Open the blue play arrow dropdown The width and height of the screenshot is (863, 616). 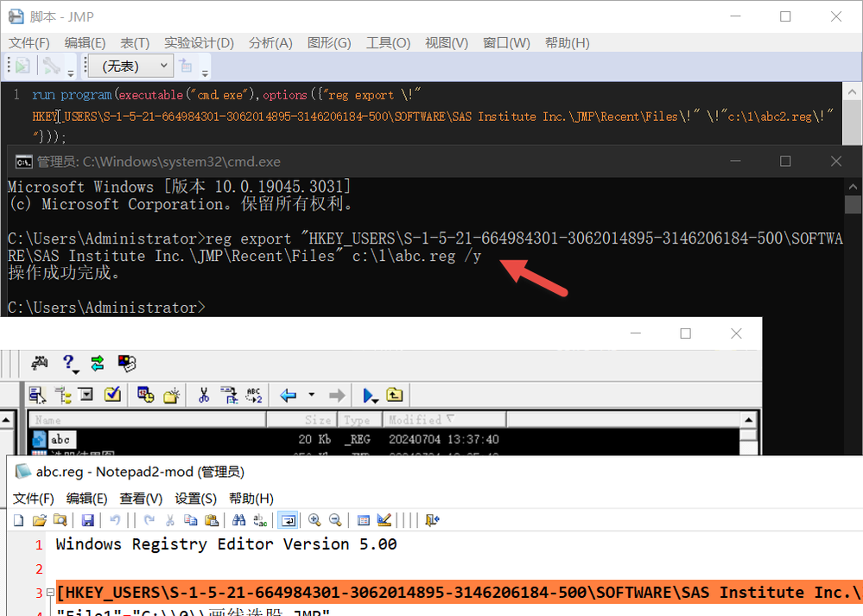[x=371, y=395]
